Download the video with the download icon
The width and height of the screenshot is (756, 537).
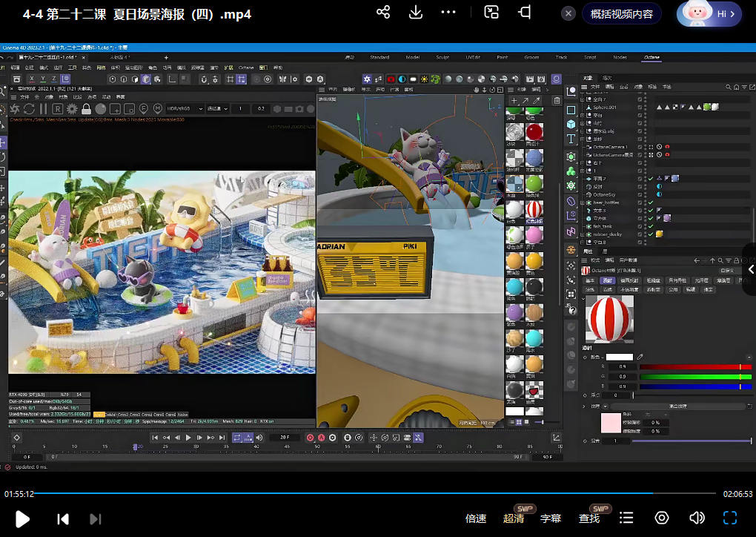416,13
